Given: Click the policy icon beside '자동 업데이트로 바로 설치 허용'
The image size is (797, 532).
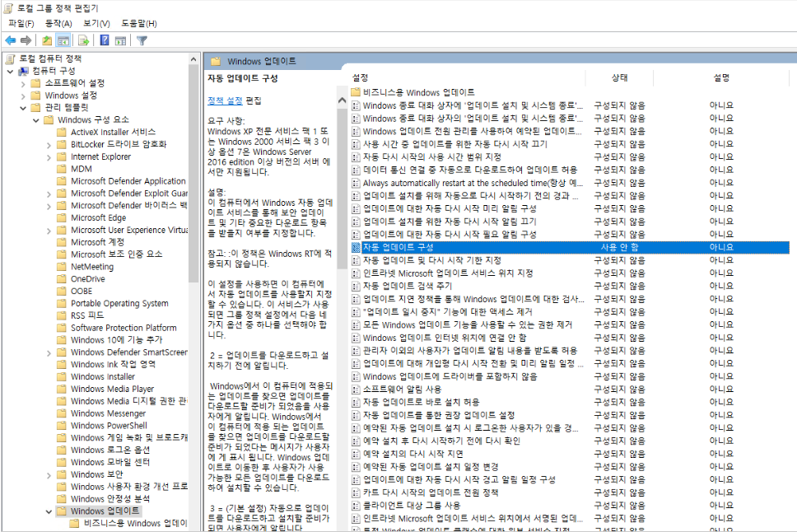Looking at the screenshot, I should [356, 403].
